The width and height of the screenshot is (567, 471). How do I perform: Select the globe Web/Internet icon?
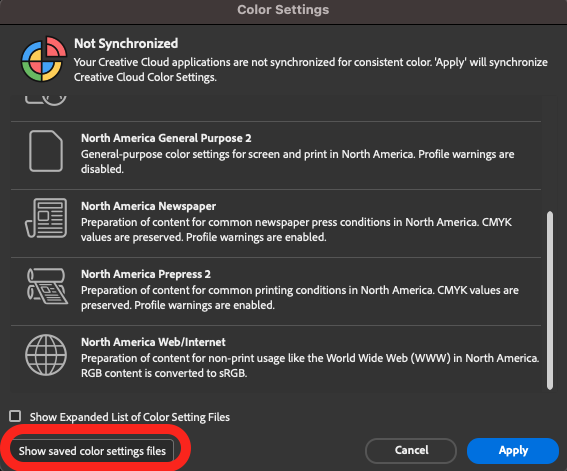tap(46, 355)
